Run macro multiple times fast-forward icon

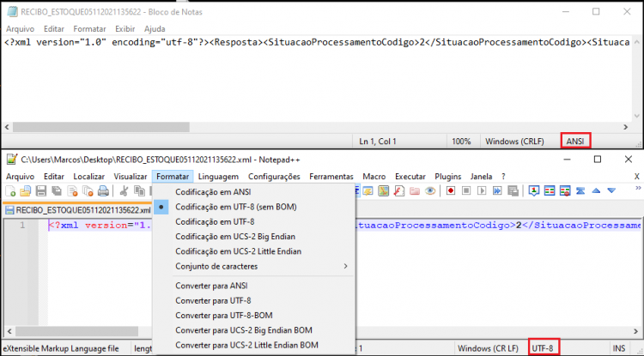point(497,190)
